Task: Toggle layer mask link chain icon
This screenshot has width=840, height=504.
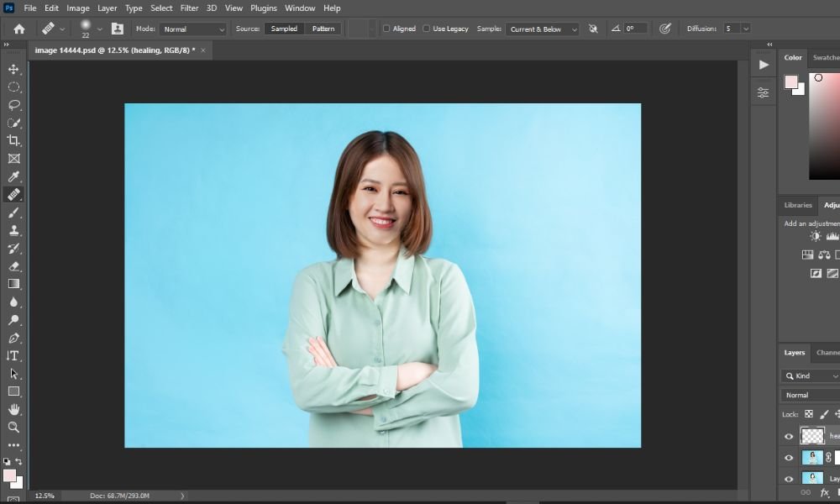Action: pos(829,458)
